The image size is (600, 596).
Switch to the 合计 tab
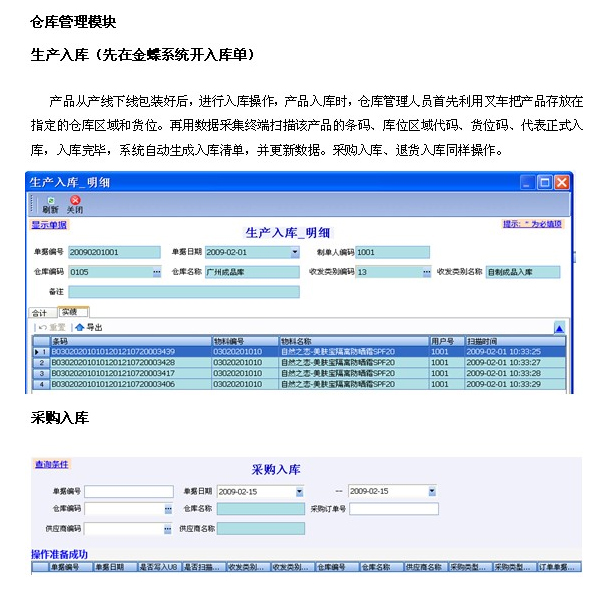click(x=40, y=312)
